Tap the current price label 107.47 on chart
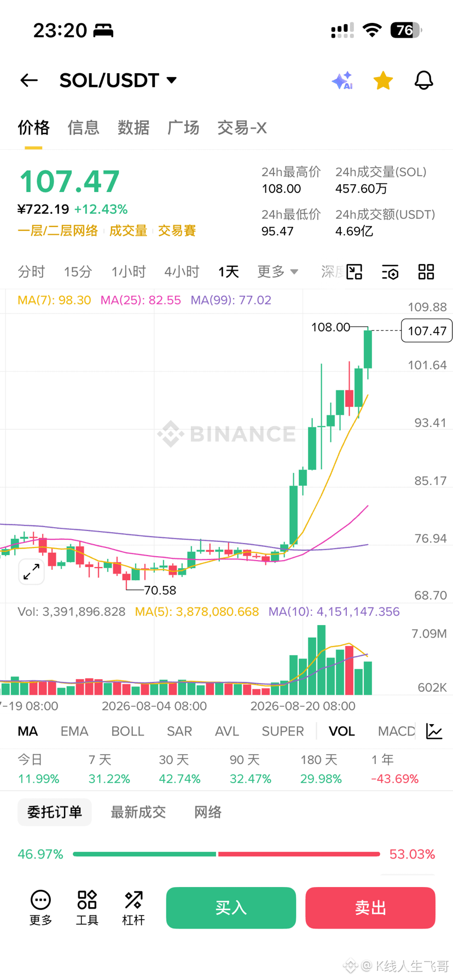The image size is (453, 980). click(427, 330)
